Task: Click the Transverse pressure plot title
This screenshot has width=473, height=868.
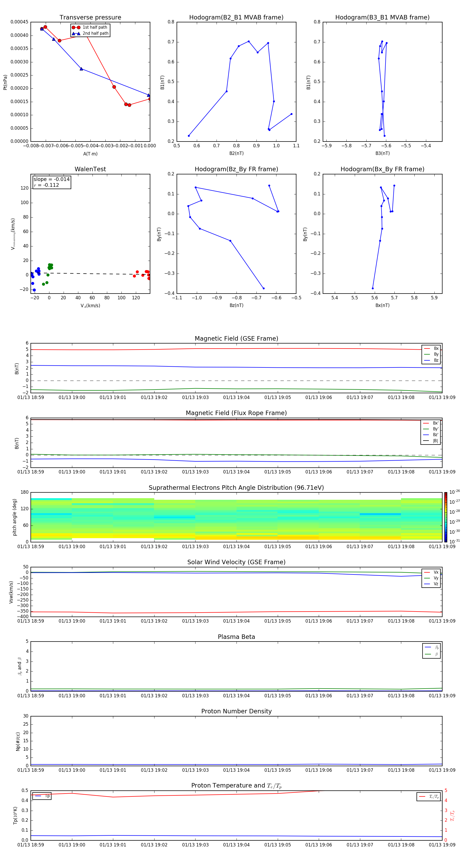Action: 90,18
